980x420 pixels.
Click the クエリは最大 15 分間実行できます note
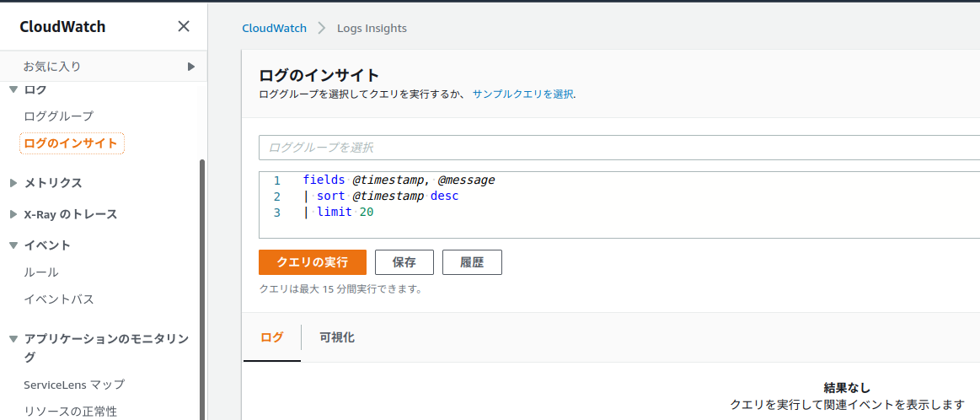coord(340,290)
